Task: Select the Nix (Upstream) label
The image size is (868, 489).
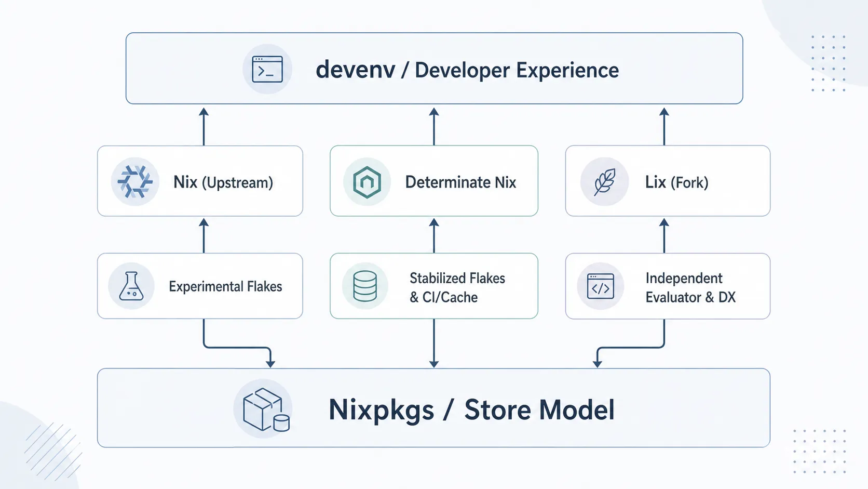Action: click(223, 182)
